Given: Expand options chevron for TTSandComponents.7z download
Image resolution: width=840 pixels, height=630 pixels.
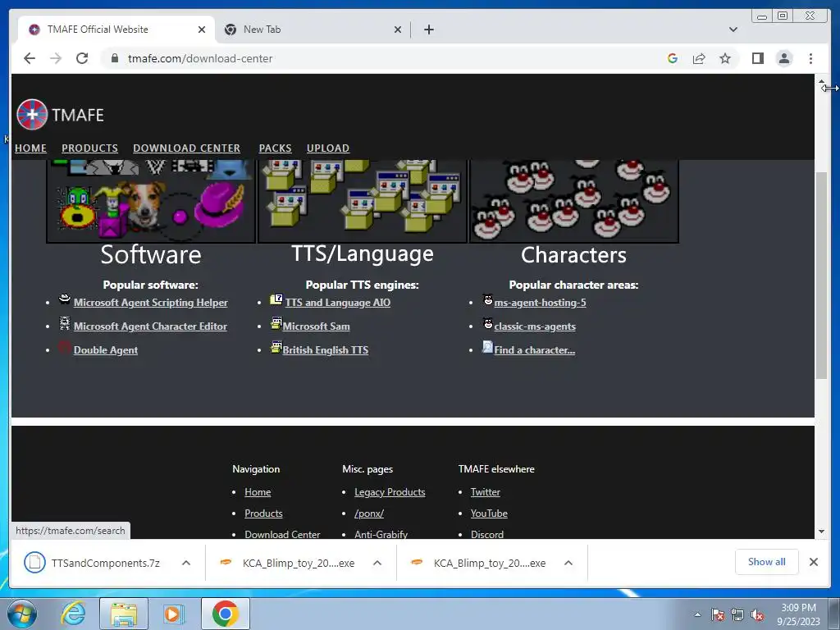Looking at the screenshot, I should 186,563.
